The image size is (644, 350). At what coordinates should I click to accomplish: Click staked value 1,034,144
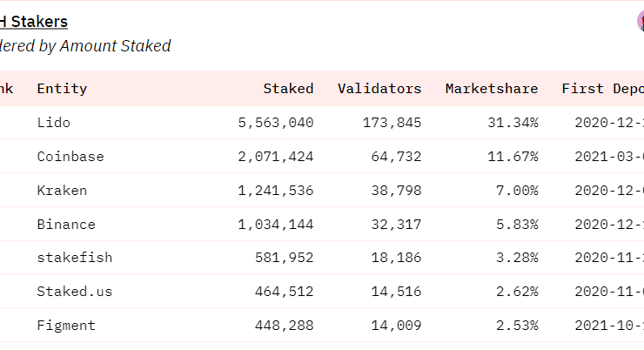(x=276, y=225)
